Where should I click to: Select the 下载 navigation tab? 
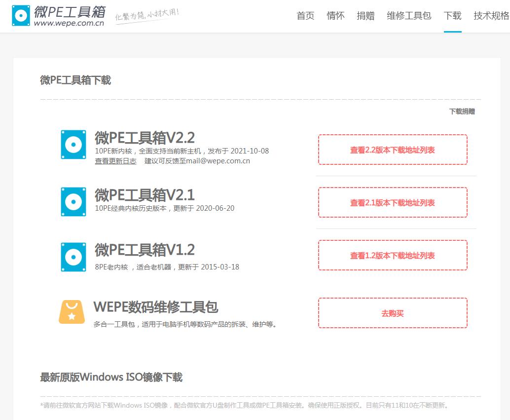click(x=452, y=15)
